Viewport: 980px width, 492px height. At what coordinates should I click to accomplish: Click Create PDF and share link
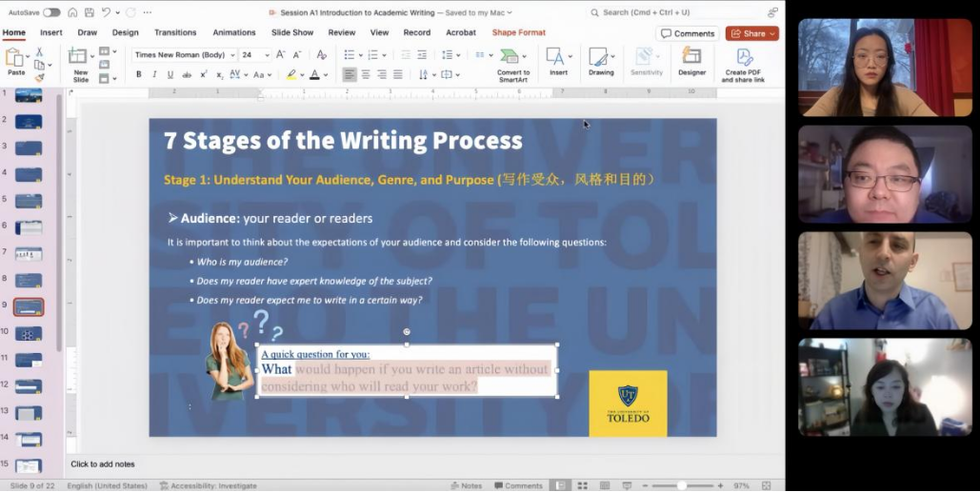pos(743,63)
